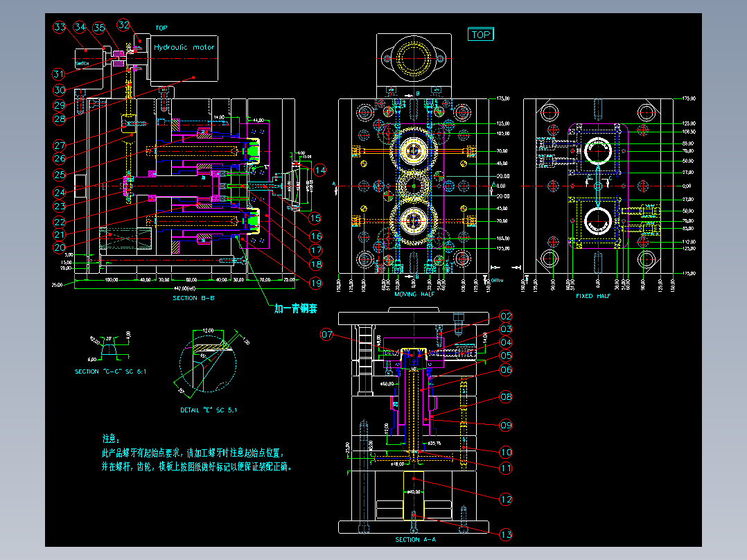Select part balloon 31

coord(59,74)
